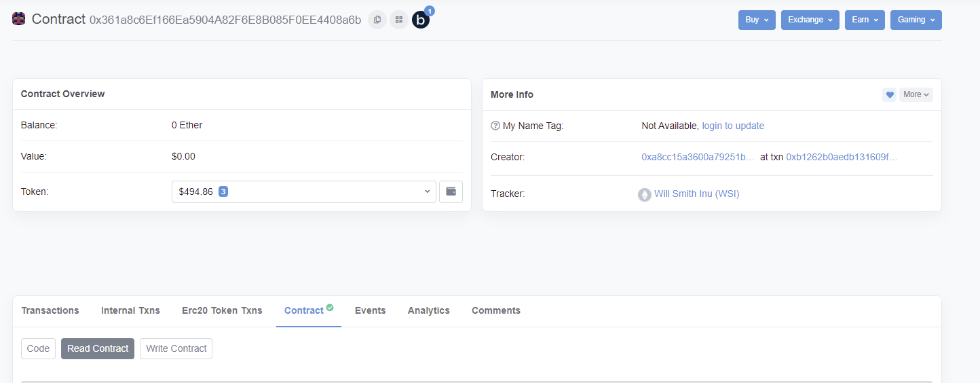980x383 pixels.
Task: Click the verified contract checkmark icon
Action: [330, 308]
